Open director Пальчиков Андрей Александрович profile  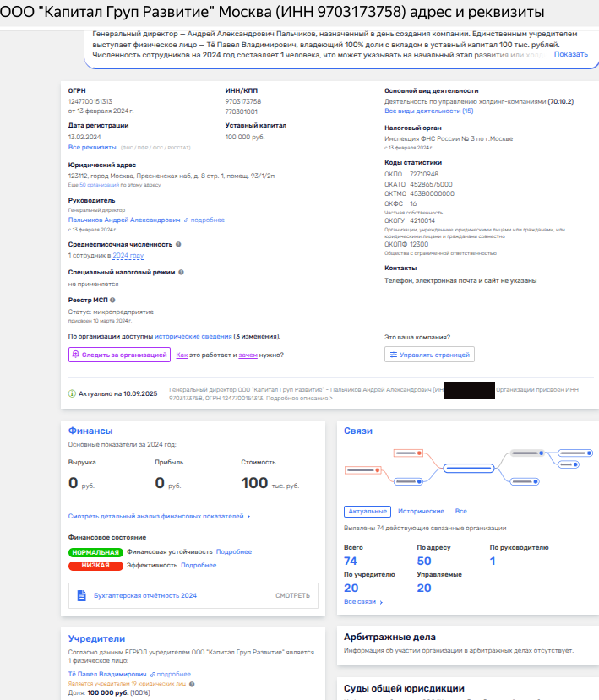click(x=123, y=220)
